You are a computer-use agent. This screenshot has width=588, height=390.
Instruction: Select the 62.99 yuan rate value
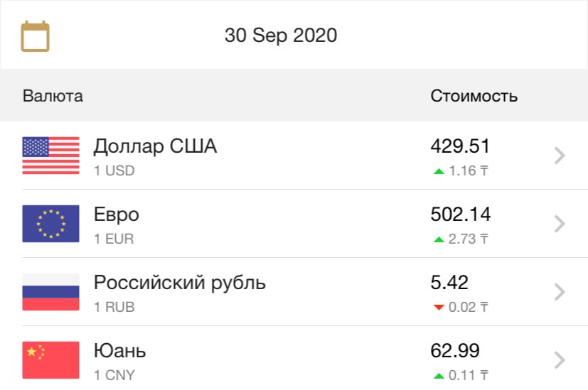(455, 351)
